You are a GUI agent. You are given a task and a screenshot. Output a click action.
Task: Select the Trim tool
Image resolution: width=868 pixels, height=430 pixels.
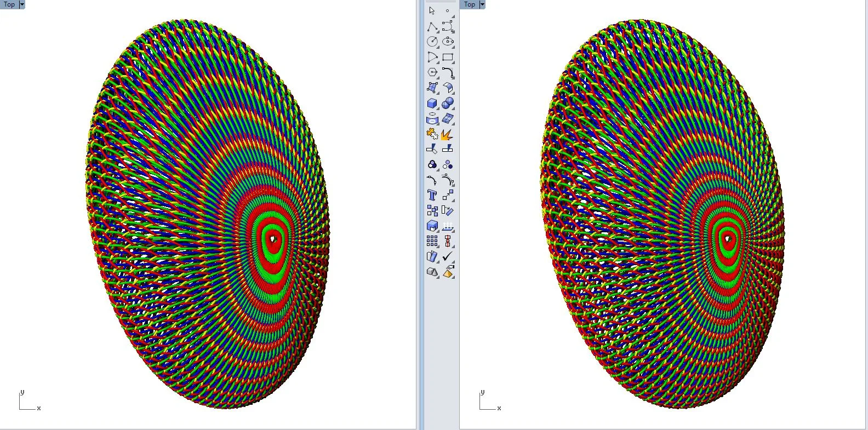pyautogui.click(x=432, y=149)
